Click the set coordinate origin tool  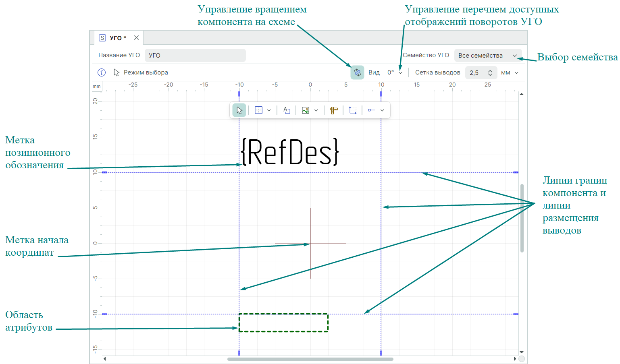353,110
